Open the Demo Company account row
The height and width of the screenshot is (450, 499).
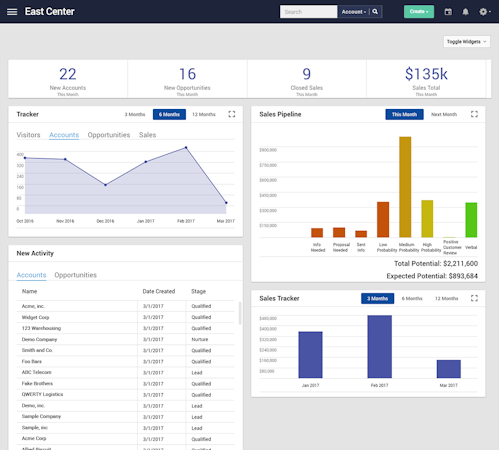tap(125, 339)
